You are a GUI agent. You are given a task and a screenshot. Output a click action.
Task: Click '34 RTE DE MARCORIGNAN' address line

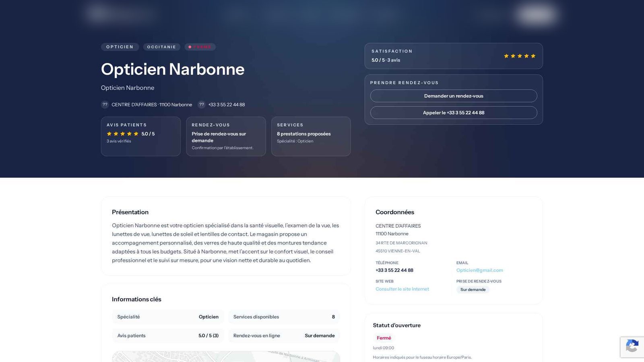point(401,243)
